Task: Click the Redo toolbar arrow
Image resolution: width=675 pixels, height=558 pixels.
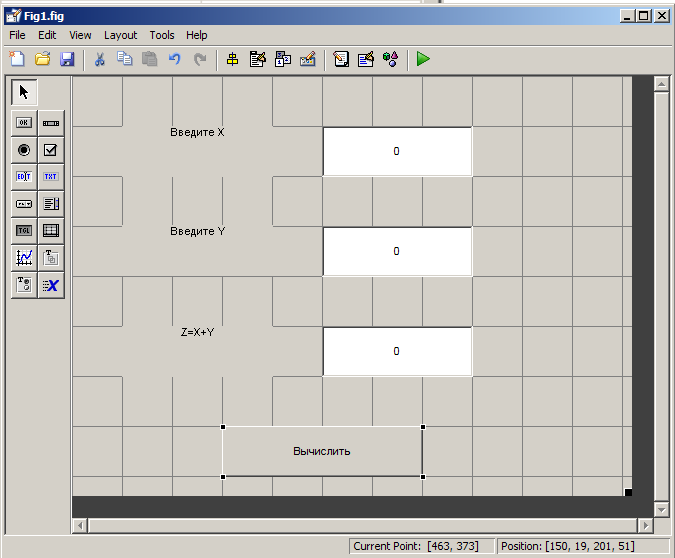Action: (x=200, y=59)
